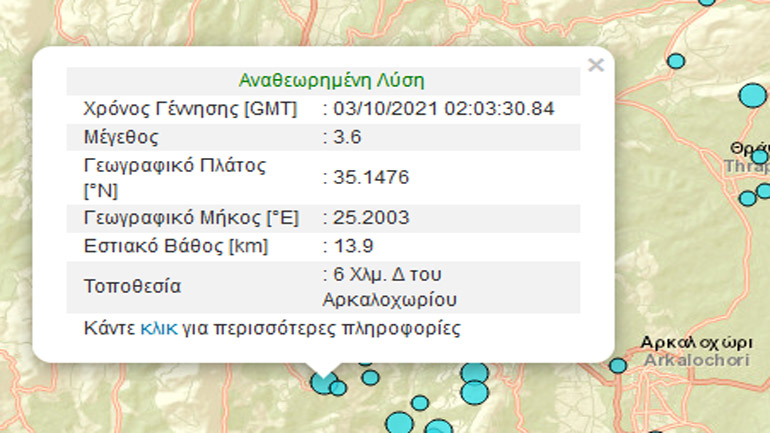
Task: Click the 'Μέγεθος' row label
Action: pos(121,136)
